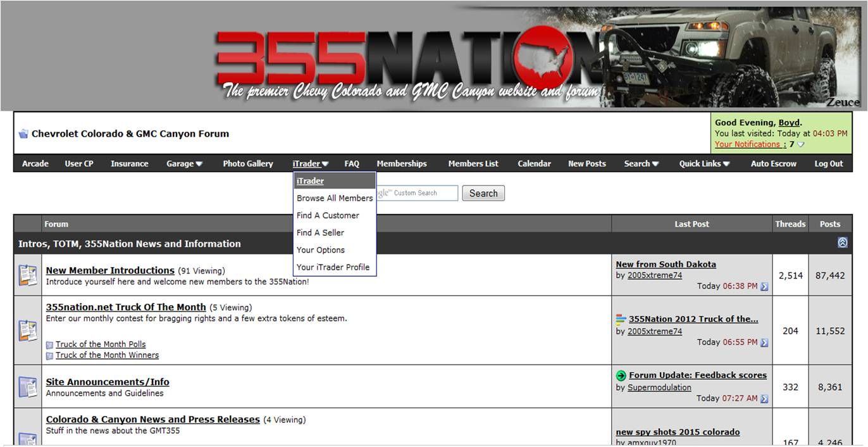Open the Insurance navbar item

tap(130, 163)
